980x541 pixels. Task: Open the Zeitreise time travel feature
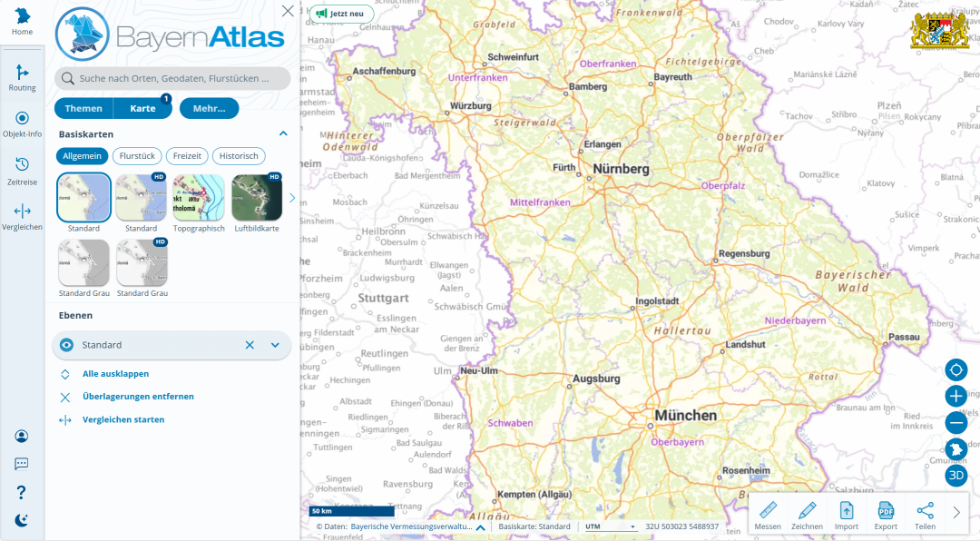pyautogui.click(x=22, y=168)
